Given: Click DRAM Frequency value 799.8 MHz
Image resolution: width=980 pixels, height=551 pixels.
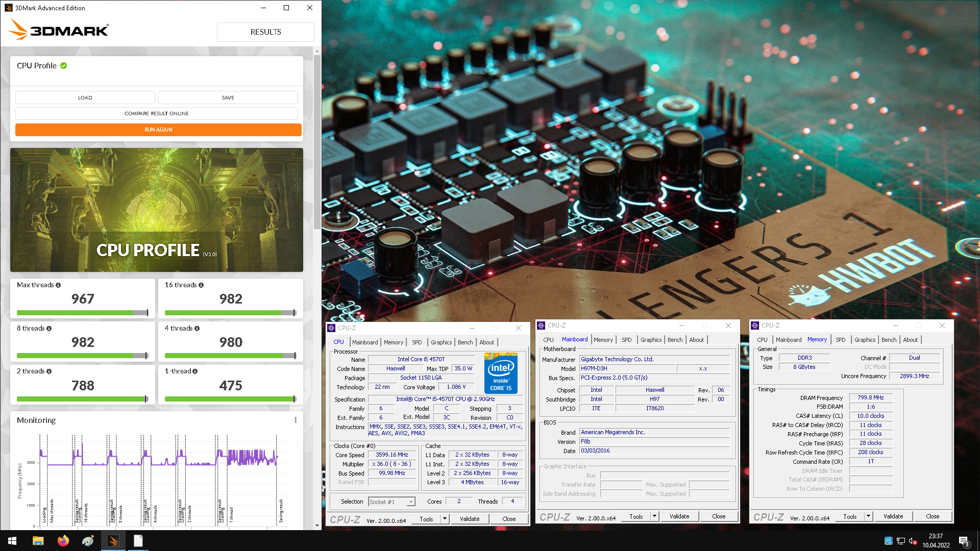Looking at the screenshot, I should pyautogui.click(x=870, y=398).
